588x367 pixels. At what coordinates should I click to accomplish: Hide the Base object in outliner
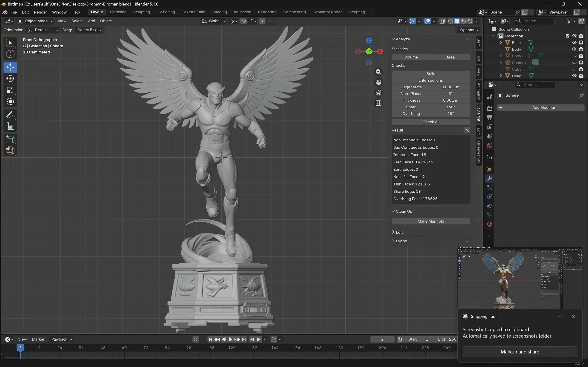pyautogui.click(x=574, y=42)
